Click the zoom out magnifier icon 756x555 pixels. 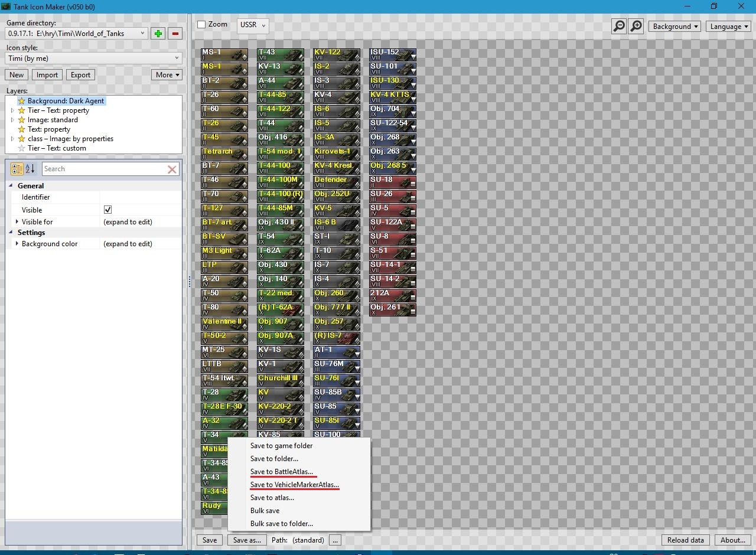click(618, 26)
